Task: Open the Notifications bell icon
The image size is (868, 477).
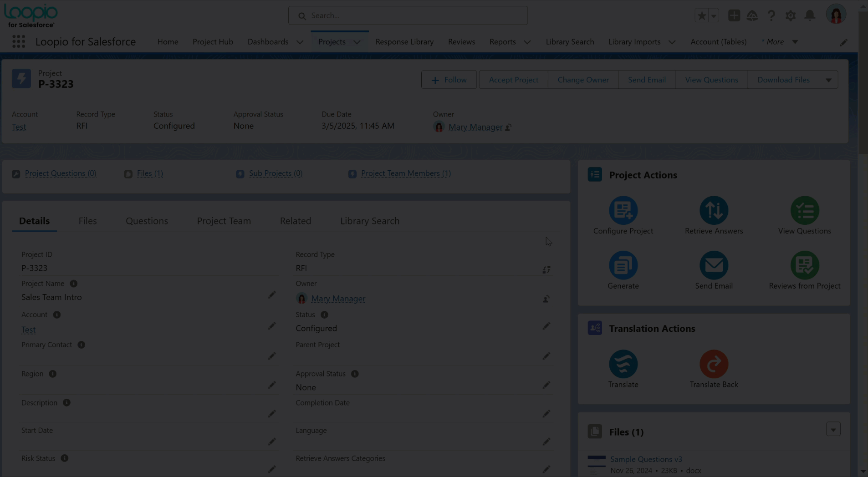Action: coord(810,15)
